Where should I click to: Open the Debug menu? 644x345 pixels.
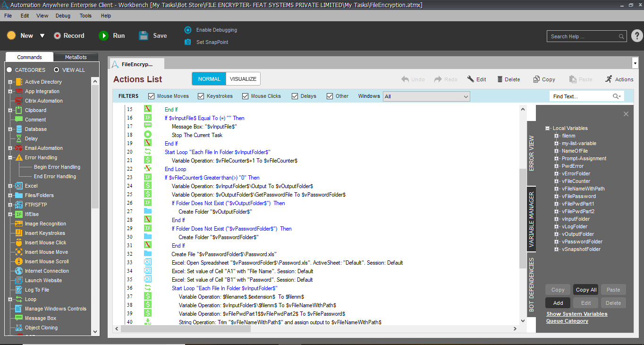click(63, 16)
